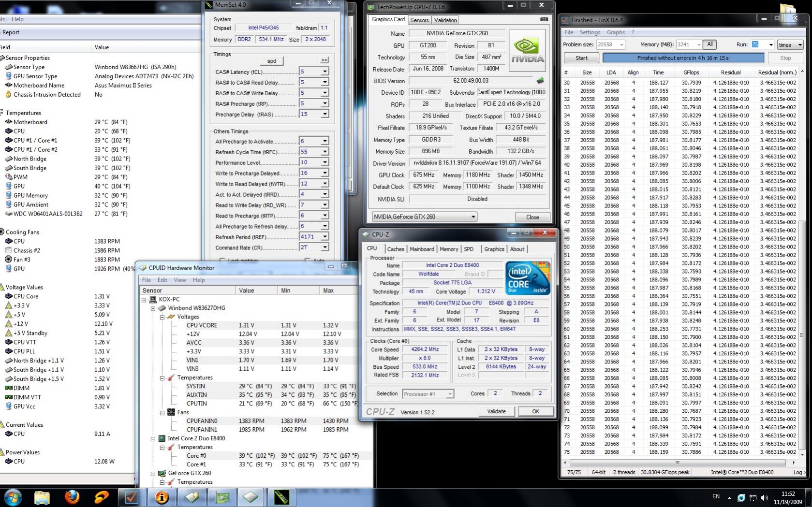Open the Windows Start menu orb
Screen dimensions: 812x507
12,497
